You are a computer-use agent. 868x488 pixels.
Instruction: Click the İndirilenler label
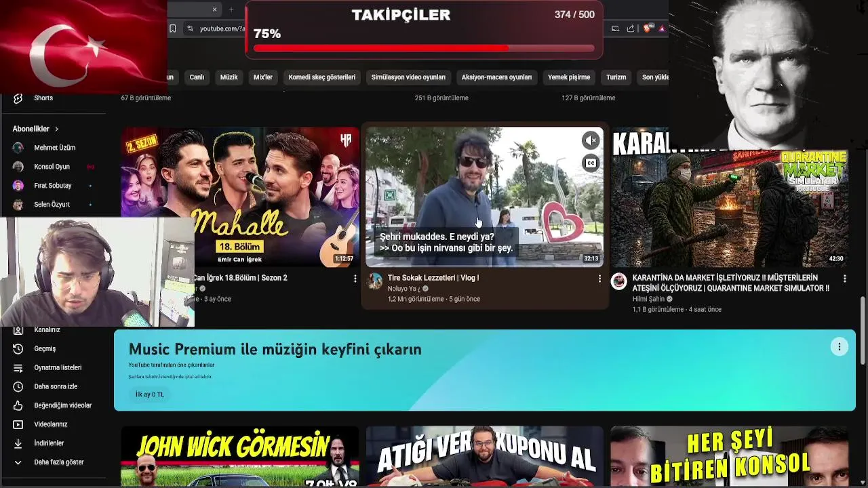[49, 443]
